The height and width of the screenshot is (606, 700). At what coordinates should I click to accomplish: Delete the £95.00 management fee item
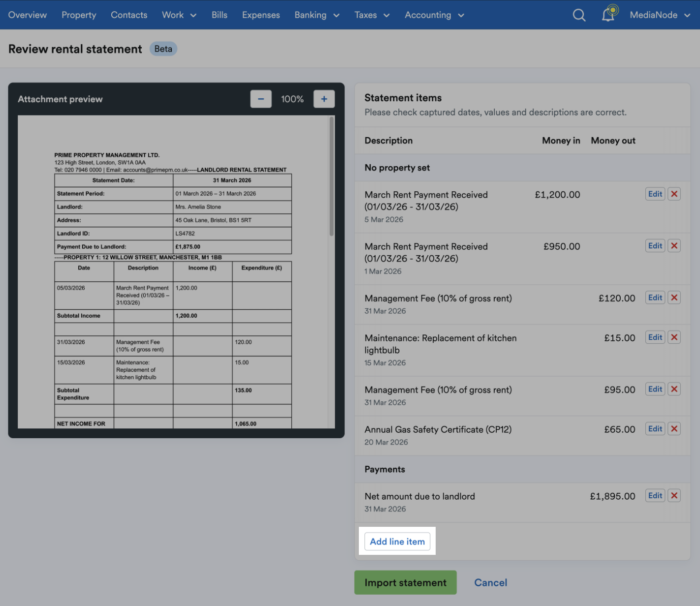pos(674,389)
